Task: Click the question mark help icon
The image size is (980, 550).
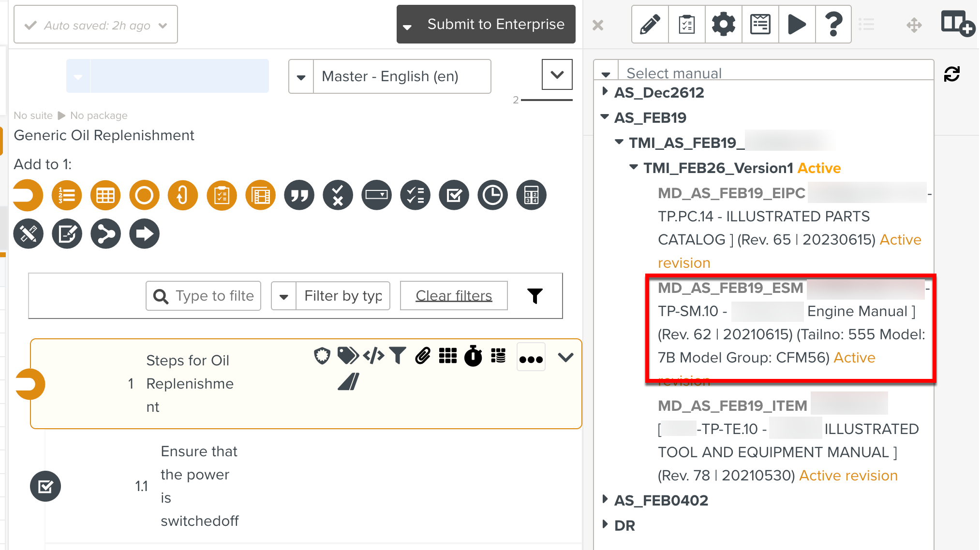Action: click(833, 24)
